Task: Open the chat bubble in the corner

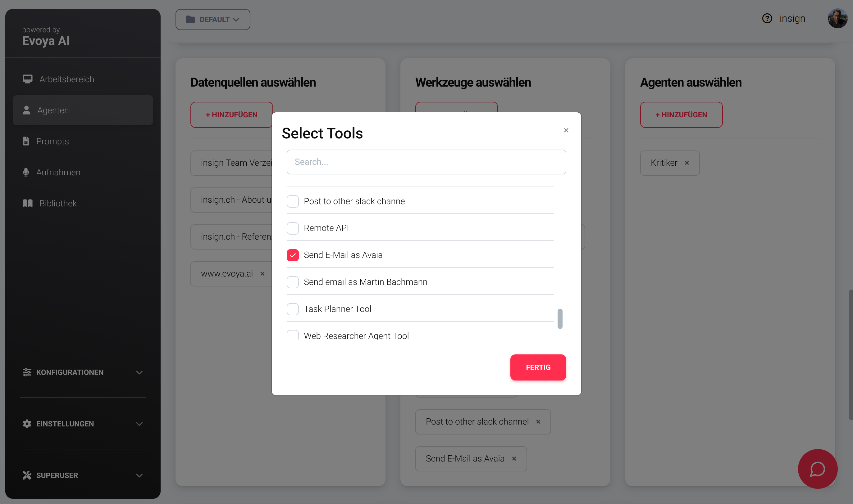Action: coord(817,469)
